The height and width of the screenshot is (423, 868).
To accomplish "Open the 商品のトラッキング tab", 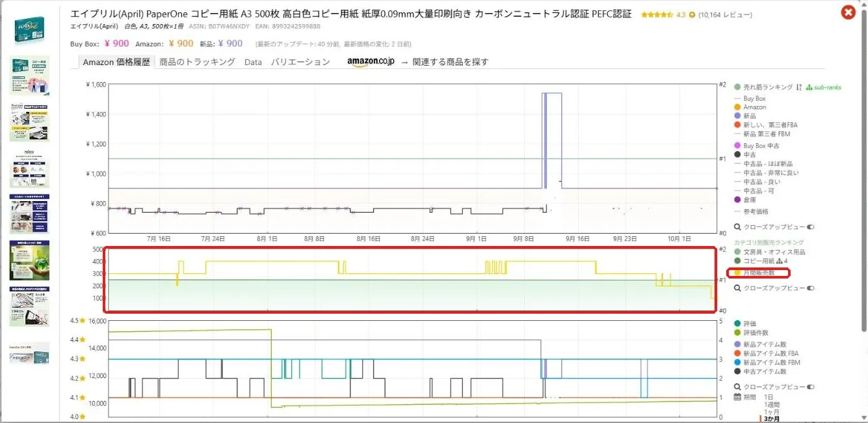I will point(197,62).
